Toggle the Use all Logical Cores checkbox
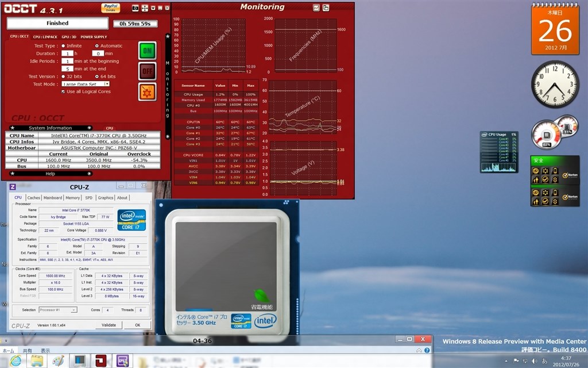This screenshot has height=368, width=588. point(63,91)
